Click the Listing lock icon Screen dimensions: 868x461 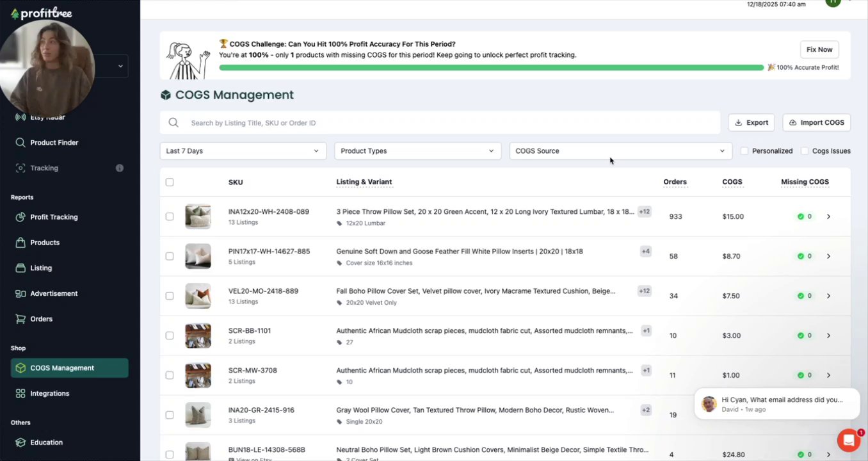[x=20, y=268]
